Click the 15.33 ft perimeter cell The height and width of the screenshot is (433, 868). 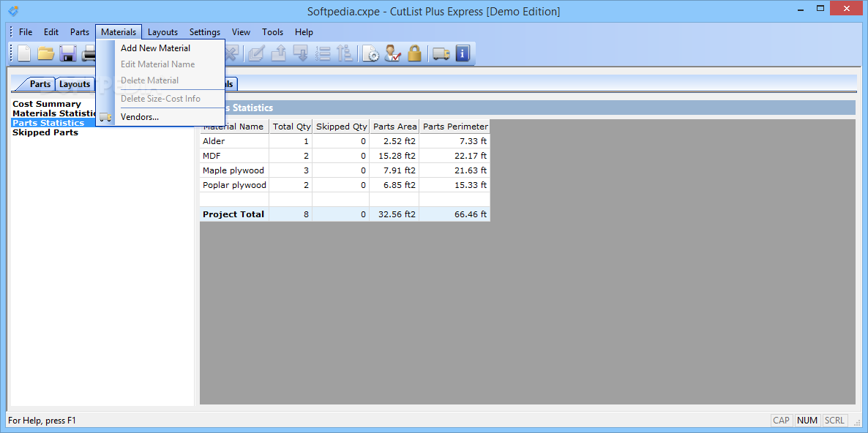point(455,185)
